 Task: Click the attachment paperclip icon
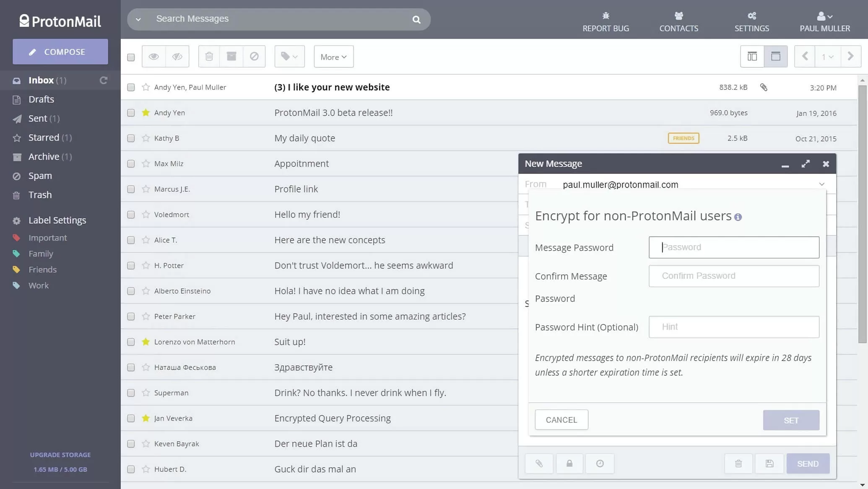point(539,463)
